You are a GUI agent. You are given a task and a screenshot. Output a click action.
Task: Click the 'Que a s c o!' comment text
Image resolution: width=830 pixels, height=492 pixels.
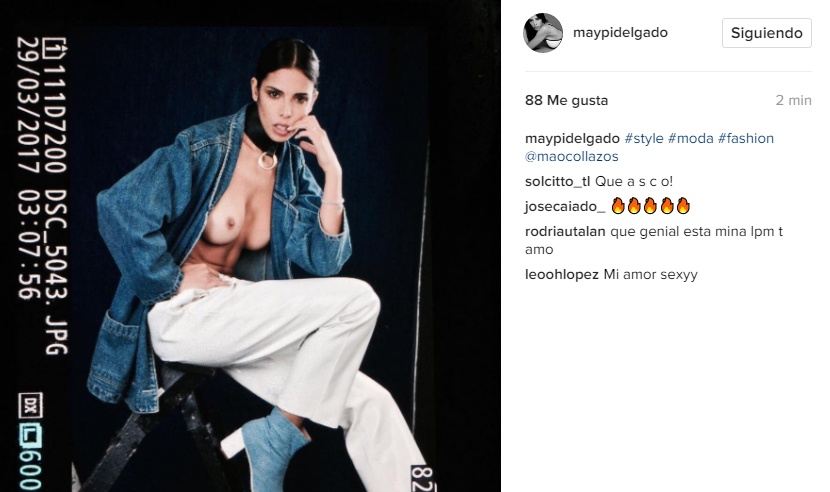pos(634,181)
